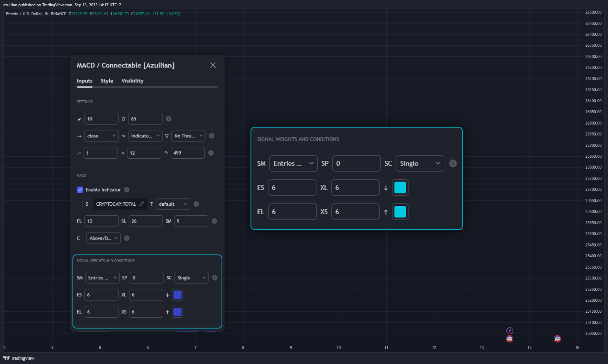Click the SP field in the MACD dialog
Screen dimensions: 608x364
click(147, 278)
